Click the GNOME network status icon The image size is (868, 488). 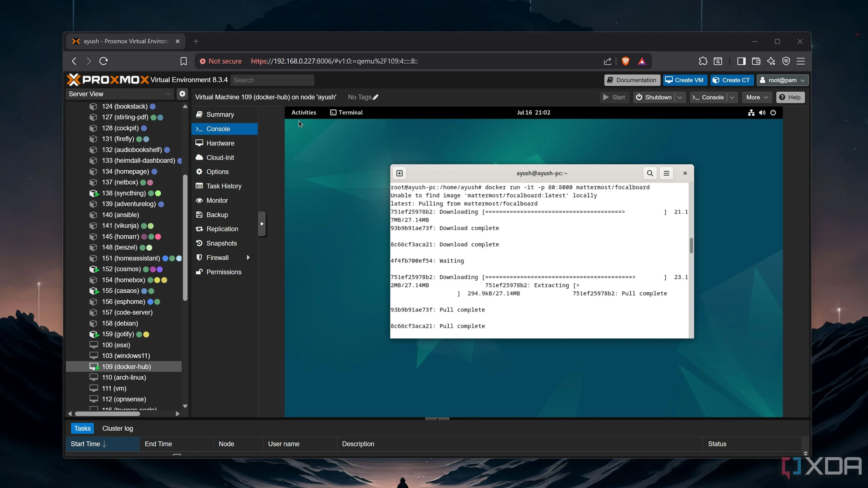pos(751,113)
